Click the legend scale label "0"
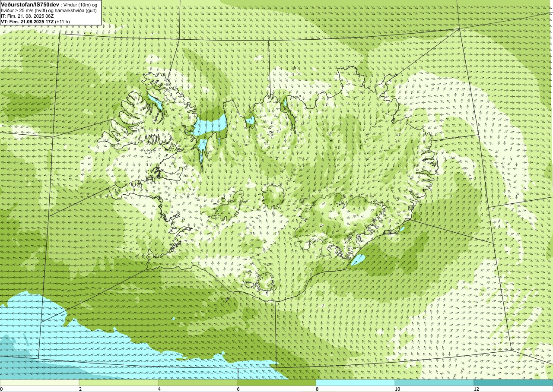The height and width of the screenshot is (392, 553). click(1, 389)
